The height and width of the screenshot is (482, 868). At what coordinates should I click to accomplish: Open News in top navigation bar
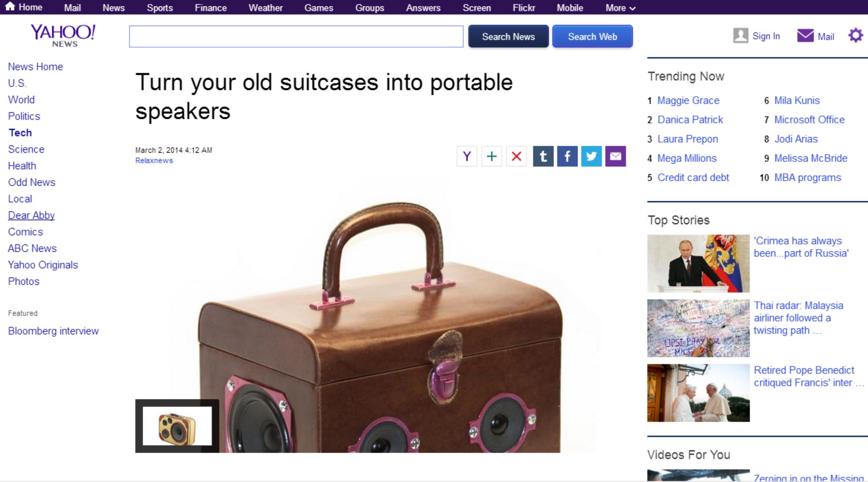click(x=113, y=8)
